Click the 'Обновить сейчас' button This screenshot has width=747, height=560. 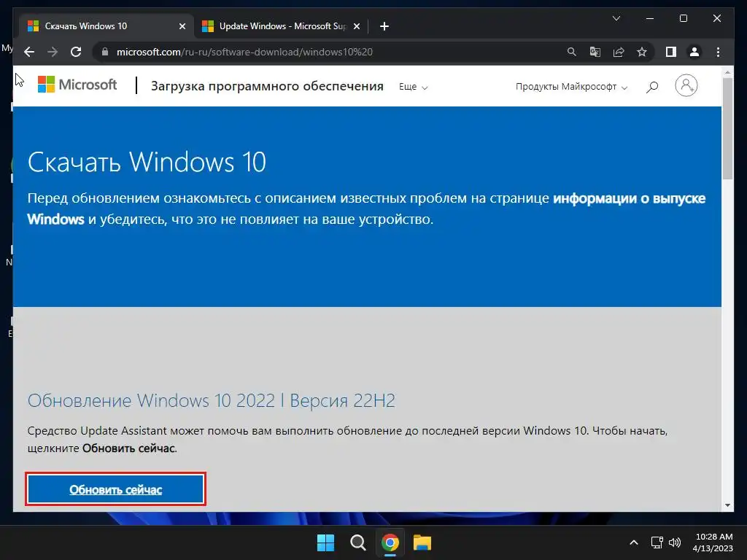[x=115, y=489]
